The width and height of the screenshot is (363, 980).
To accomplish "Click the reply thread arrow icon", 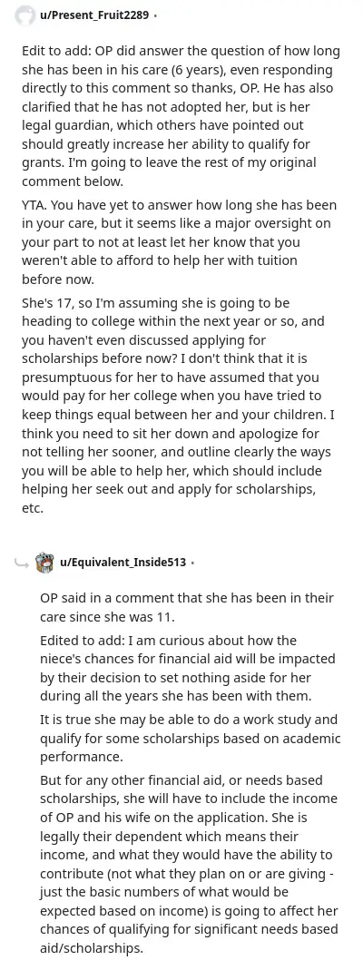I will click(21, 563).
